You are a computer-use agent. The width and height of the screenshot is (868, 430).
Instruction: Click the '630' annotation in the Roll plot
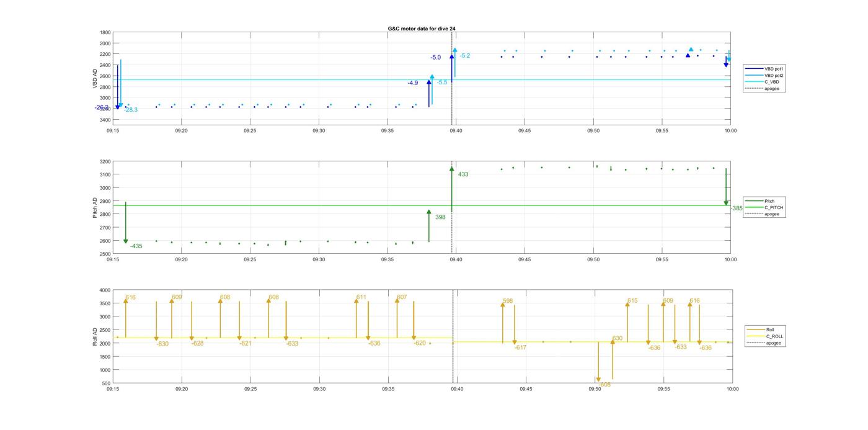pos(618,339)
